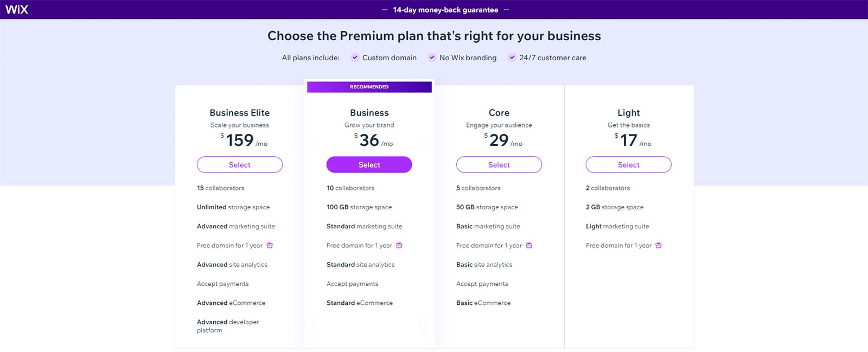Select the Business Elite plan
Viewport: 868px width, 352px height.
(x=239, y=164)
